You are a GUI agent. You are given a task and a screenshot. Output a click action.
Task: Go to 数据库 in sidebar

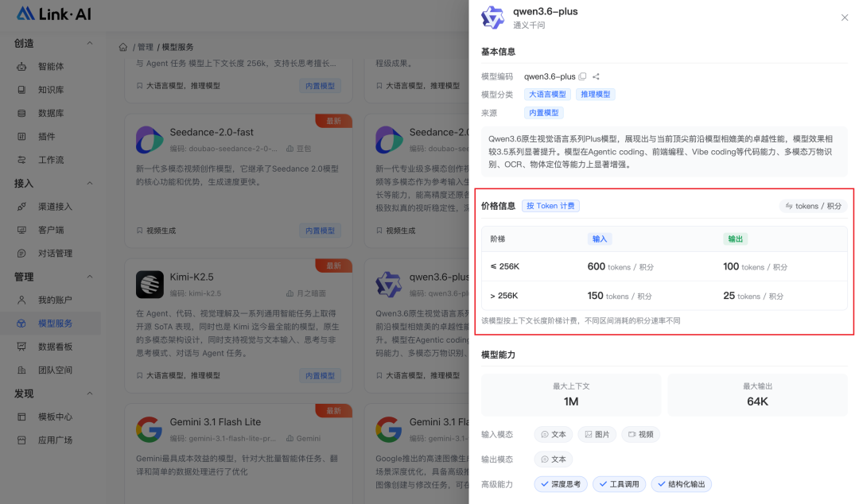pyautogui.click(x=50, y=114)
